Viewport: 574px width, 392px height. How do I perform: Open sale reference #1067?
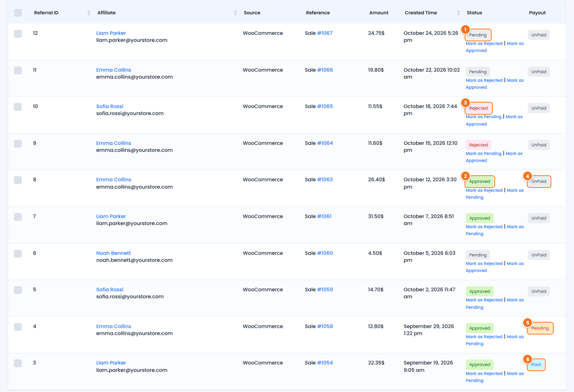(325, 33)
